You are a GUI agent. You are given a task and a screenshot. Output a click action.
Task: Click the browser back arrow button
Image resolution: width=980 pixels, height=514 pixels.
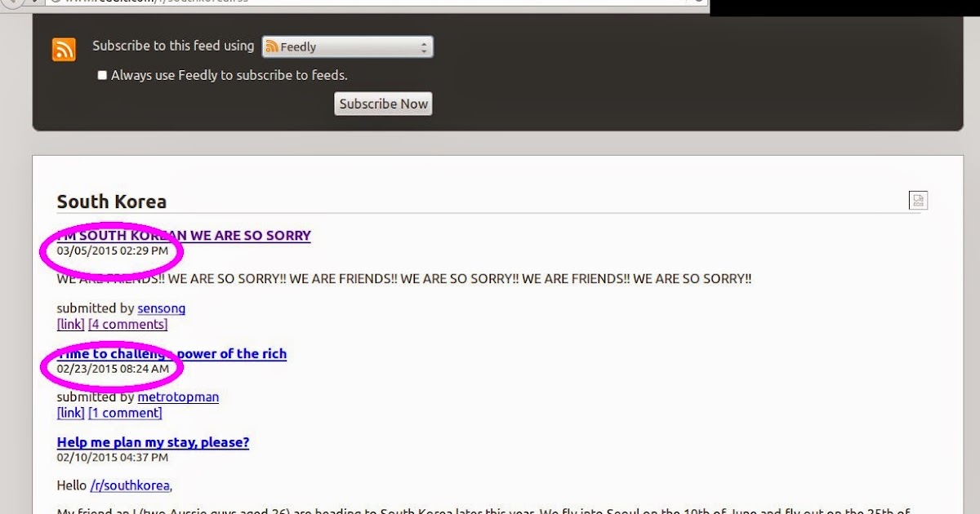point(11,2)
